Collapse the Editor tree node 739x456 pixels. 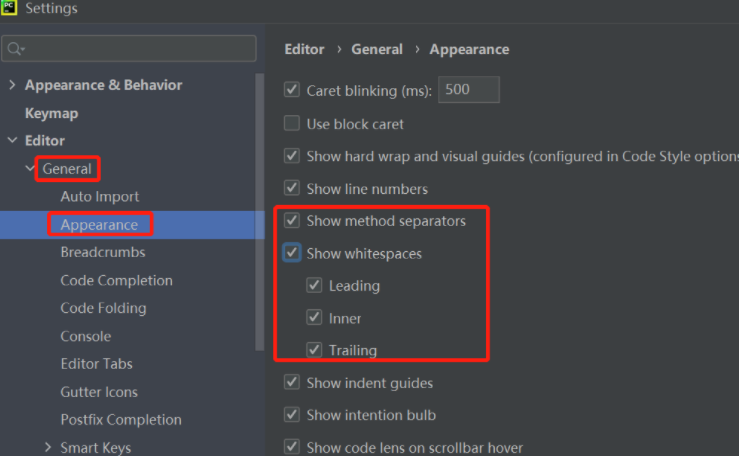[12, 141]
